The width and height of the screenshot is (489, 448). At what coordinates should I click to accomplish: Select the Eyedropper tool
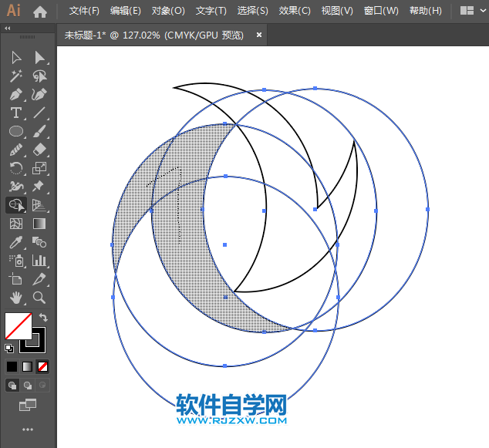tap(16, 242)
